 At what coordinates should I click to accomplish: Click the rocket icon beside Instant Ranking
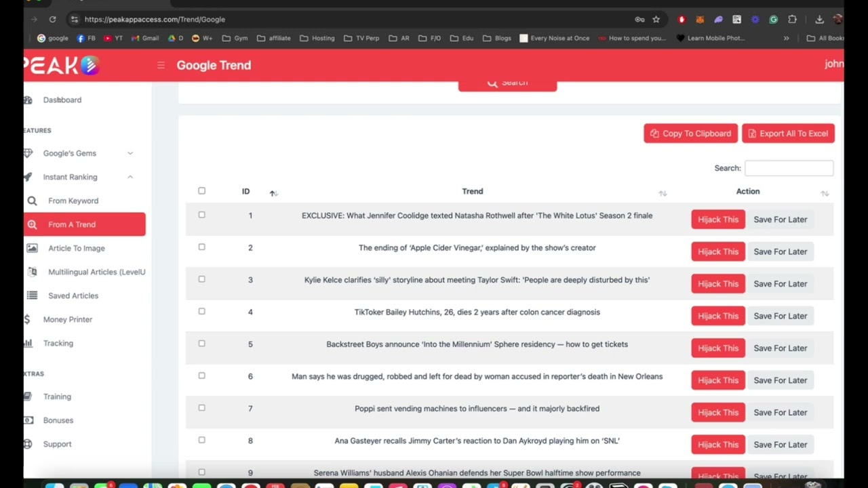pyautogui.click(x=28, y=177)
